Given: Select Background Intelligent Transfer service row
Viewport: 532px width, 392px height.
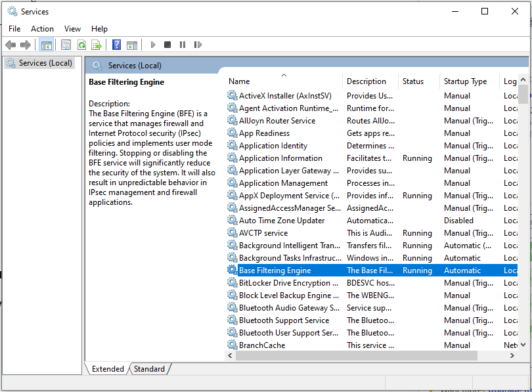Looking at the screenshot, I should click(x=372, y=245).
